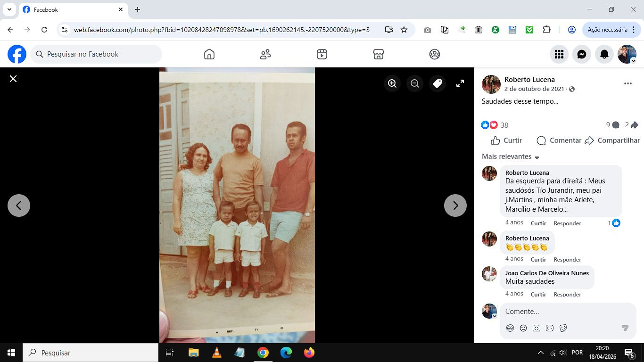
Task: Expand the Mais relevantes comment sort
Action: pos(511,156)
